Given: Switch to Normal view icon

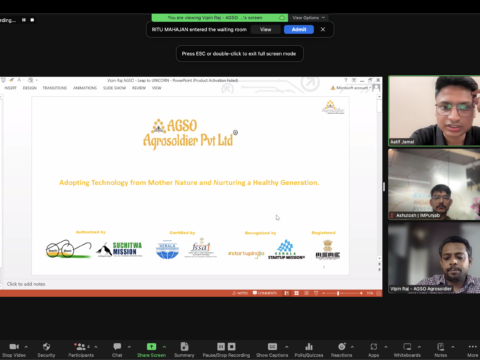Looking at the screenshot, I should coord(286,293).
